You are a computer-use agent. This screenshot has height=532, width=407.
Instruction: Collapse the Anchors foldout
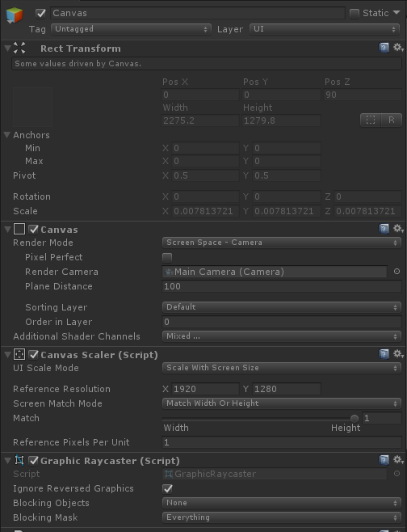(x=7, y=135)
